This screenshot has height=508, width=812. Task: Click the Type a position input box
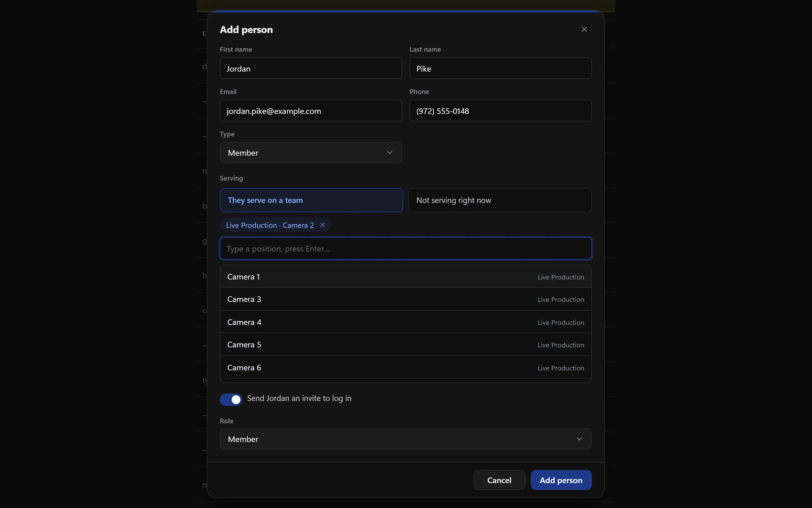406,249
